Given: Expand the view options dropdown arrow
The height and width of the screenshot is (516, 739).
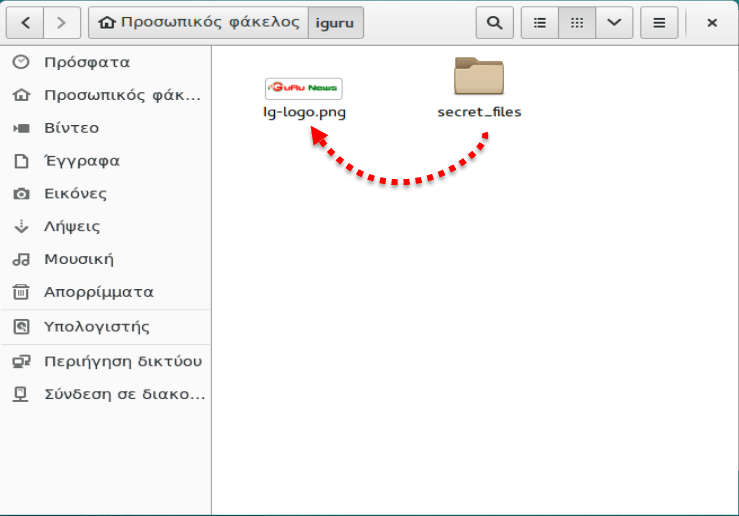Looking at the screenshot, I should coord(614,23).
